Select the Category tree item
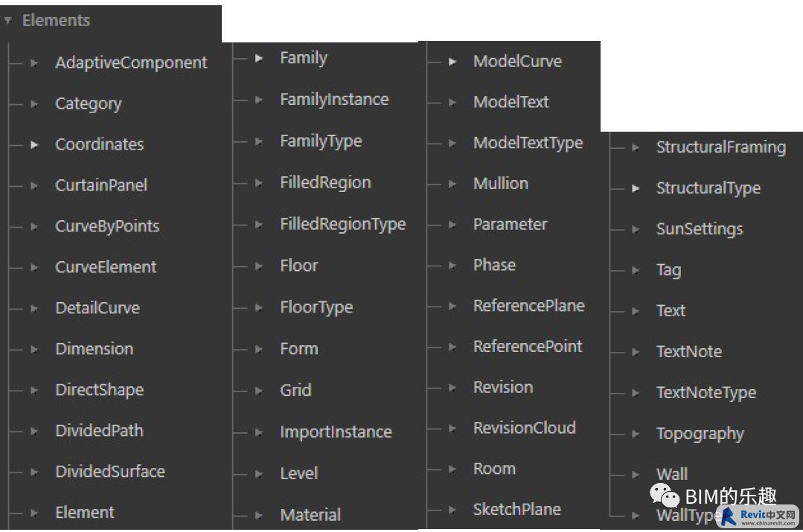 (x=89, y=104)
